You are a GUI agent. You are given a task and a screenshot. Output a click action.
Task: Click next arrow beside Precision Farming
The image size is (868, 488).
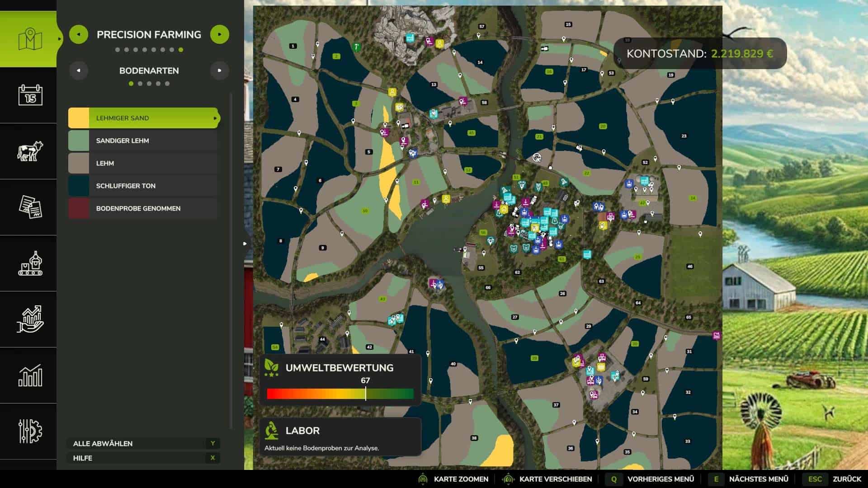pos(219,34)
